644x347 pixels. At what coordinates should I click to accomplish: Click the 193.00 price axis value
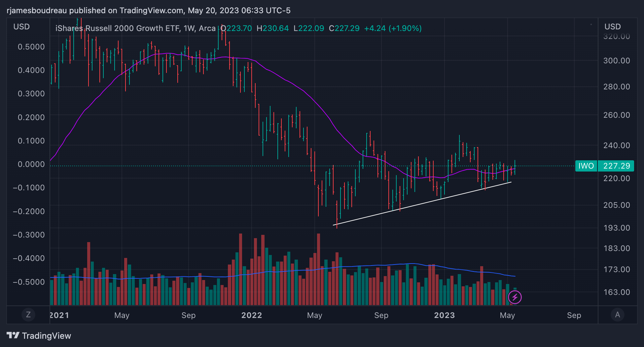tap(617, 228)
